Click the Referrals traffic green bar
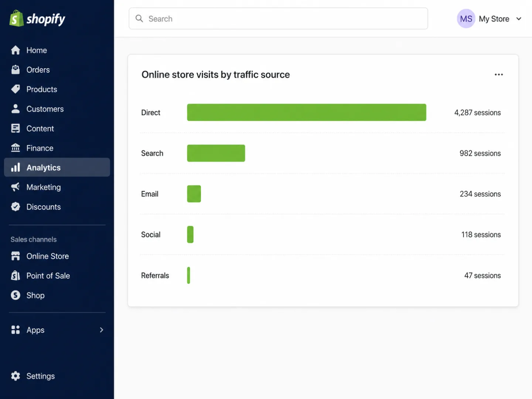Image resolution: width=532 pixels, height=399 pixels. click(188, 275)
